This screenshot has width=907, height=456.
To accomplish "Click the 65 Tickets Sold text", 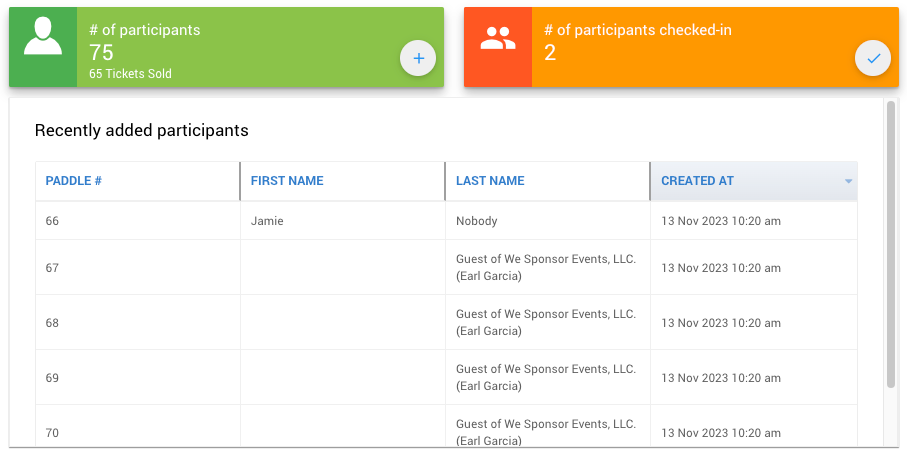I will pyautogui.click(x=130, y=74).
